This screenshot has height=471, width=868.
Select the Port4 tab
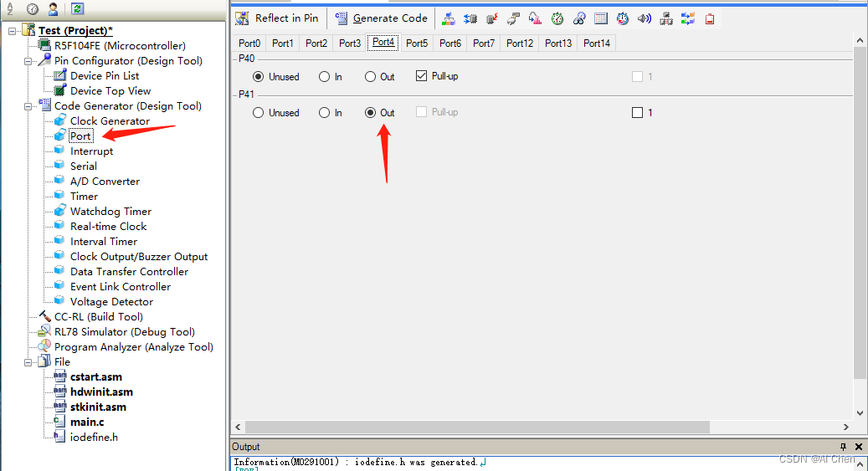383,42
